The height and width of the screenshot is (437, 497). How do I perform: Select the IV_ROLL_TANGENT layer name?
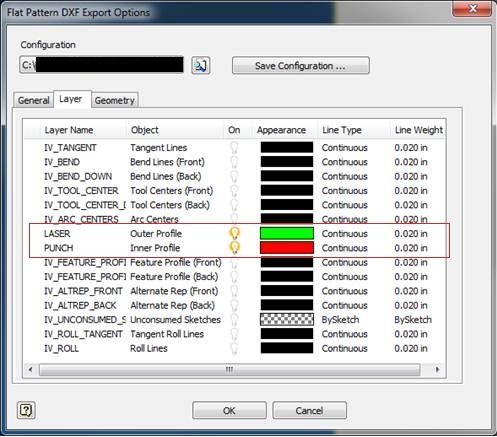(x=83, y=334)
